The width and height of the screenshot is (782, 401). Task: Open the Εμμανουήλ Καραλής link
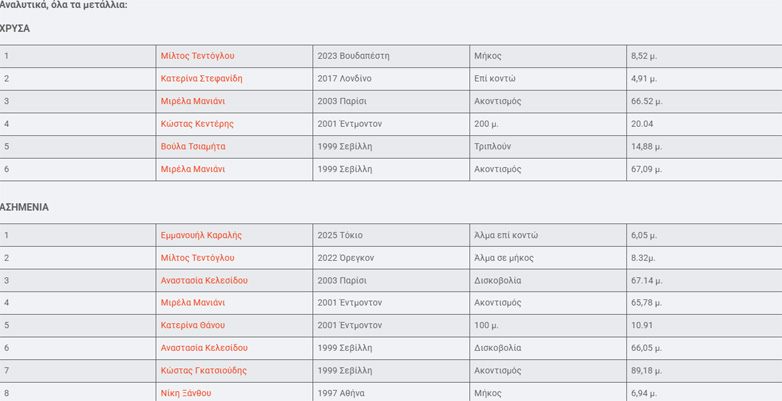tap(201, 236)
